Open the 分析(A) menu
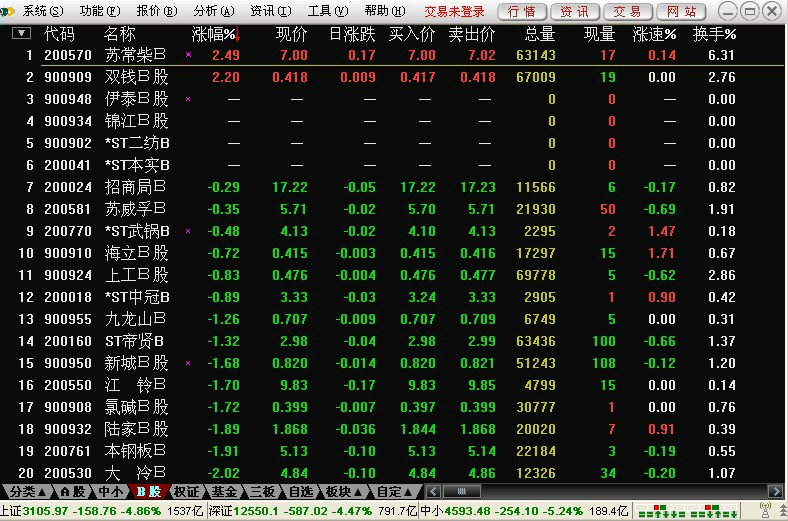Screen dimensions: 788x521 214,11
